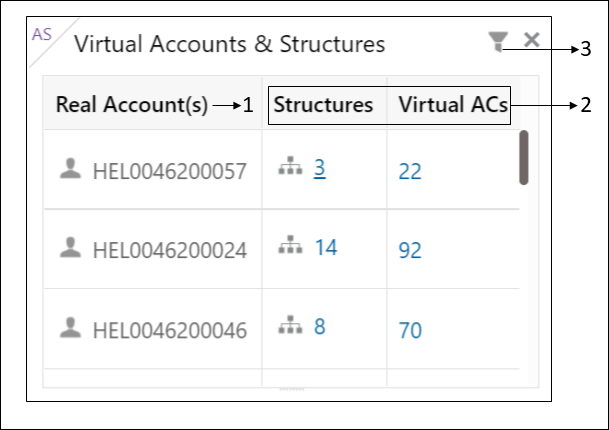Click the Virtual ACs column header
The height and width of the screenshot is (430, 609).
pyautogui.click(x=453, y=104)
